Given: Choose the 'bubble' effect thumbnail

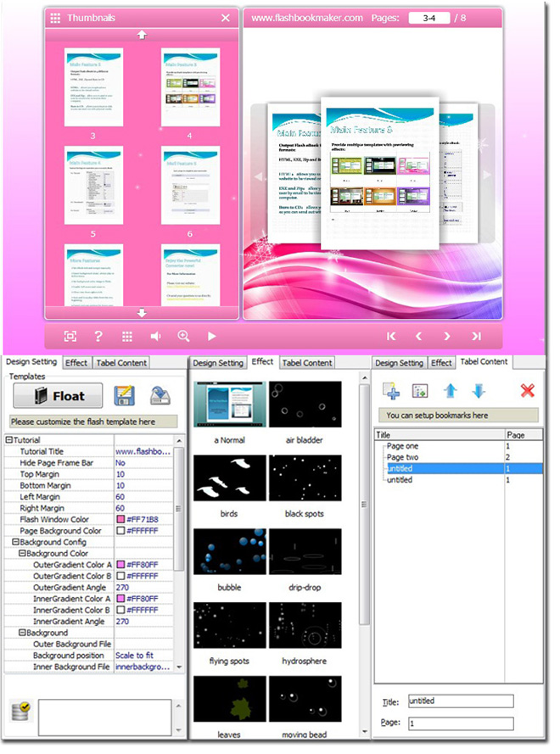Looking at the screenshot, I should (x=229, y=551).
